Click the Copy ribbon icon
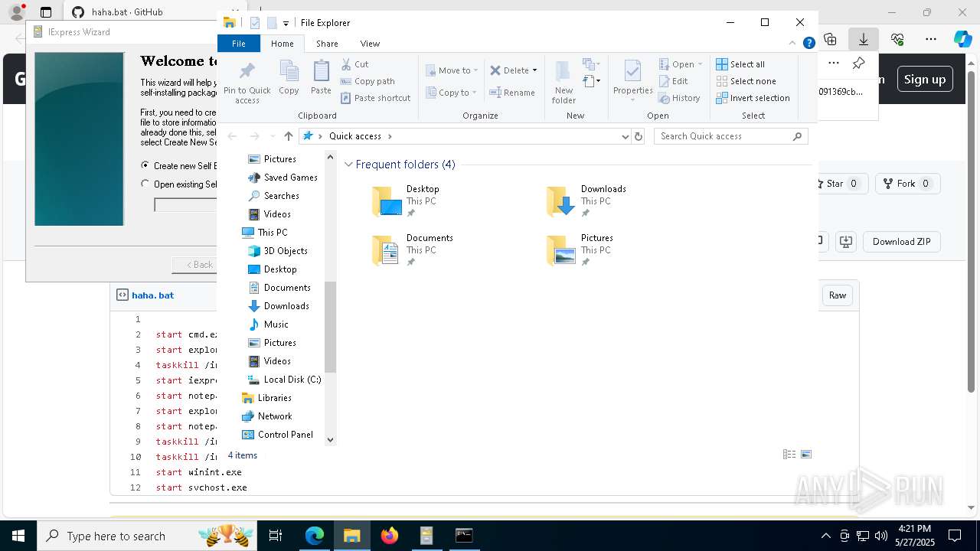980x551 pixels. coord(289,77)
